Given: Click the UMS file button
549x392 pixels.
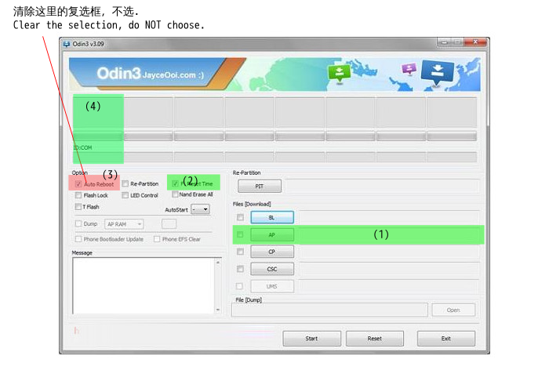Looking at the screenshot, I should [x=272, y=286].
